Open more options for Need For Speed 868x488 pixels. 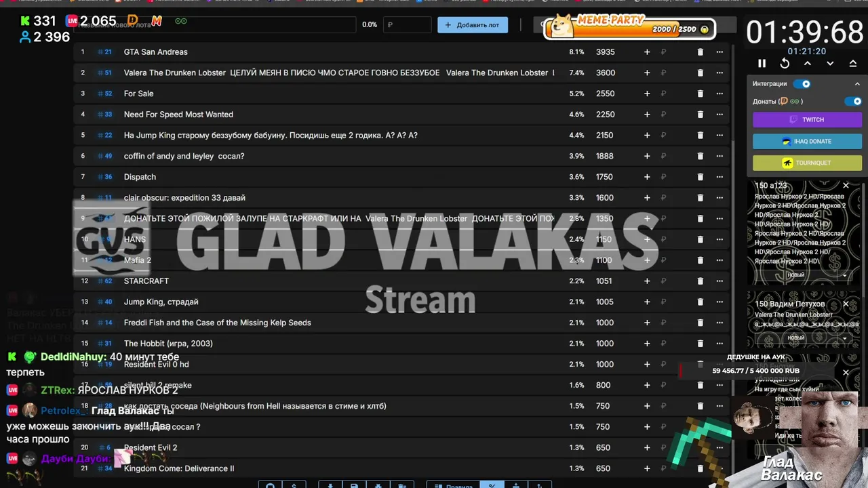(x=719, y=115)
